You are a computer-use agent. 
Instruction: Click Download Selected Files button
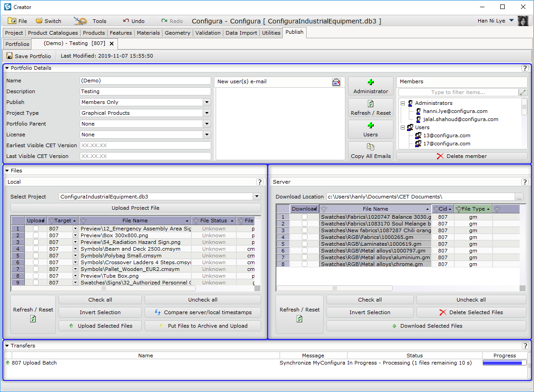coord(426,326)
